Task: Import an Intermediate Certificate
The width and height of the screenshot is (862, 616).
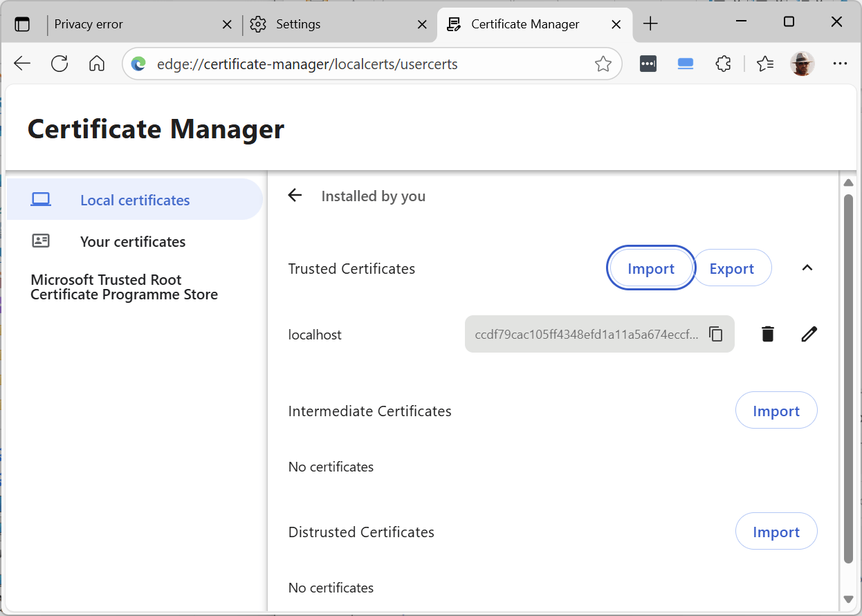Action: click(776, 411)
